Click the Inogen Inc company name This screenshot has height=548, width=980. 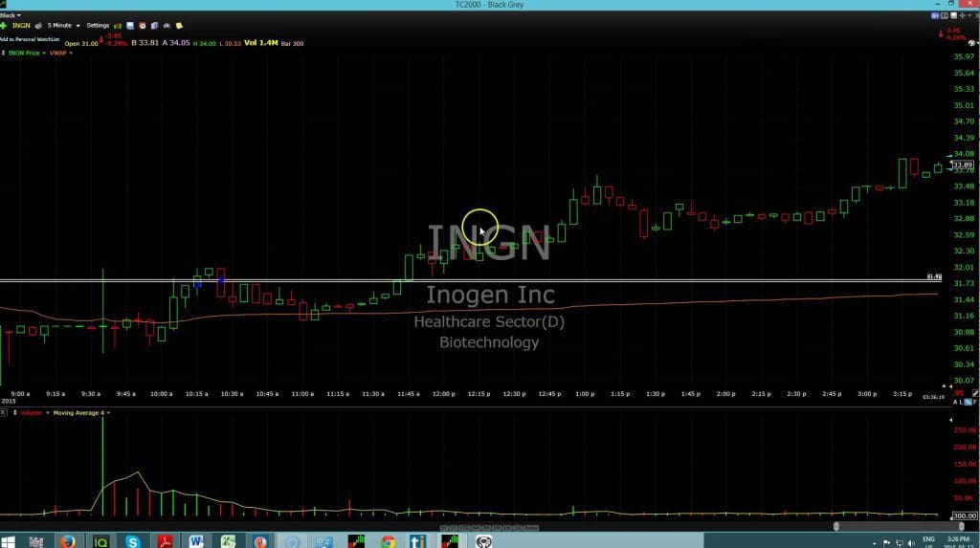(491, 295)
